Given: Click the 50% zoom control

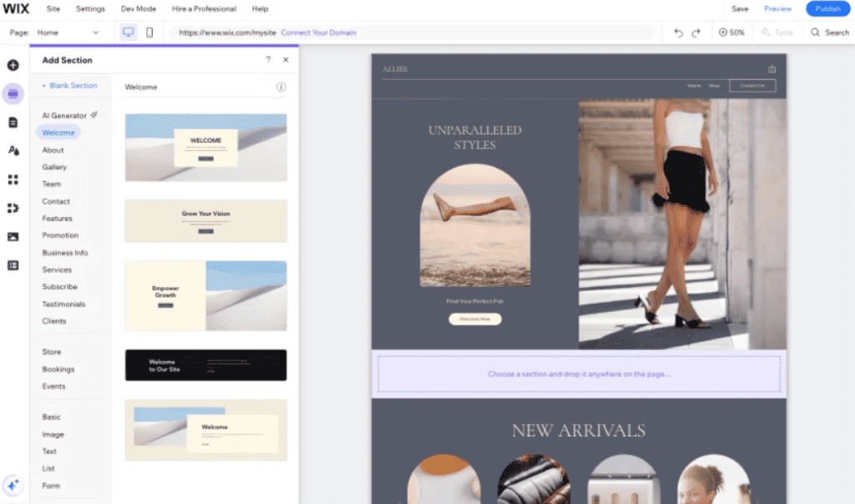Looking at the screenshot, I should point(731,33).
